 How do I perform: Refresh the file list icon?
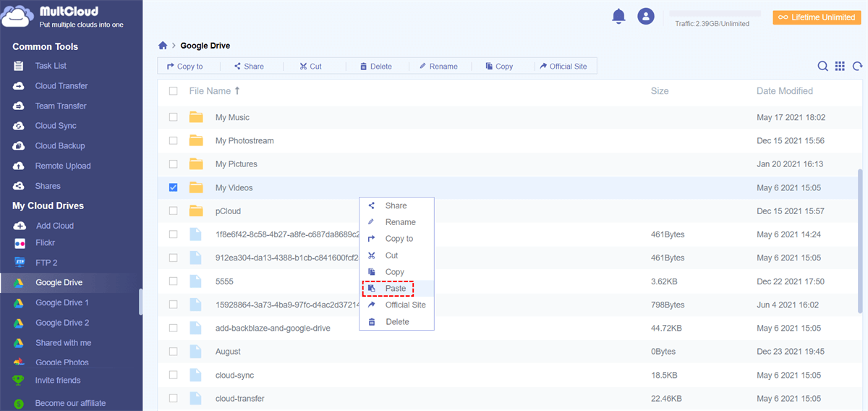857,66
